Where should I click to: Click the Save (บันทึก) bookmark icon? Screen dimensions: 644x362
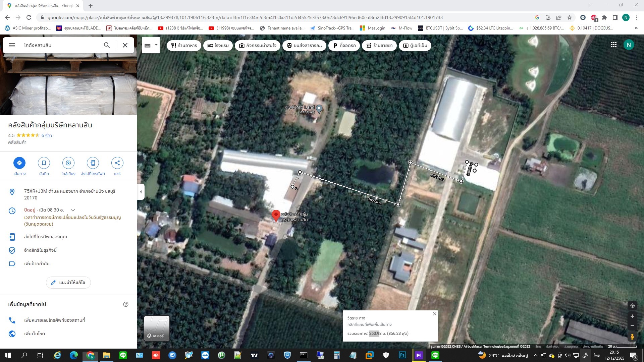(x=44, y=163)
